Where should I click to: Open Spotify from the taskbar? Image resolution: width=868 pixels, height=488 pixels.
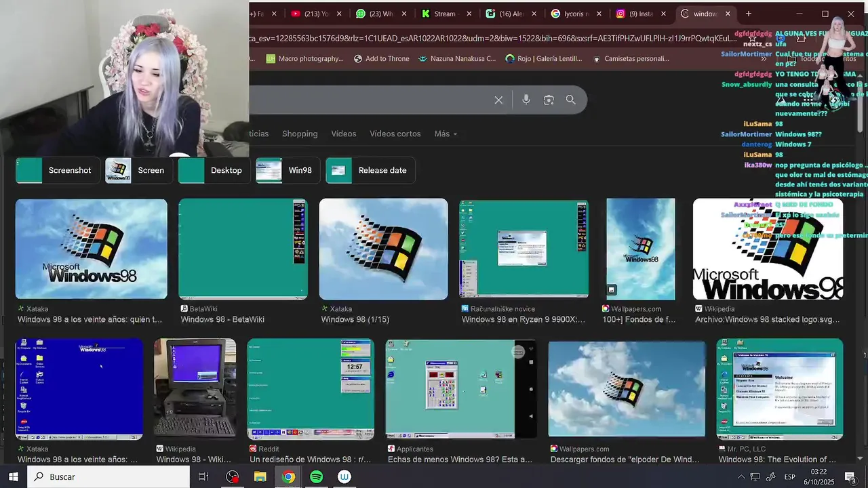[x=317, y=477]
